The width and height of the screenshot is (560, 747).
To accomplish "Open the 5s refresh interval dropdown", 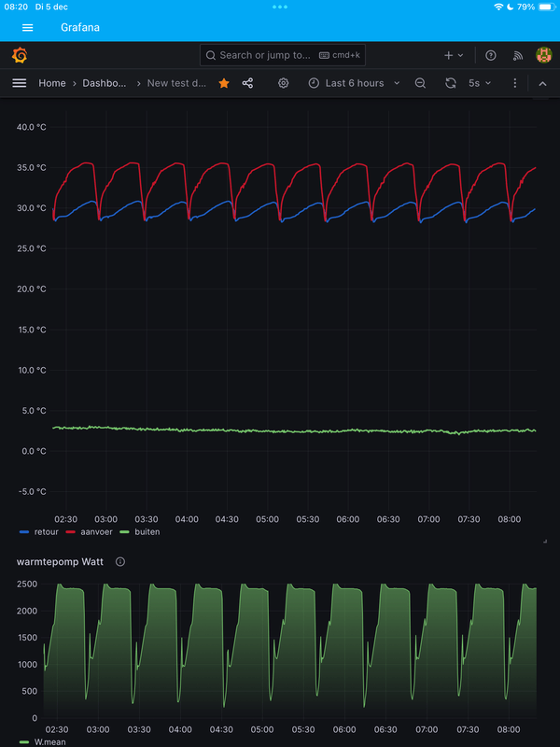I will (480, 83).
